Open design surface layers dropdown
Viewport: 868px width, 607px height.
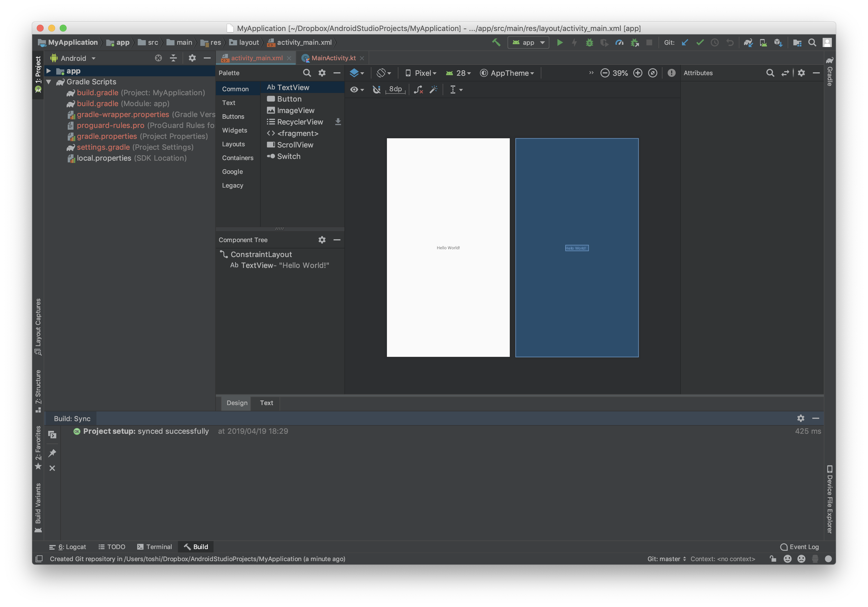[x=357, y=73]
